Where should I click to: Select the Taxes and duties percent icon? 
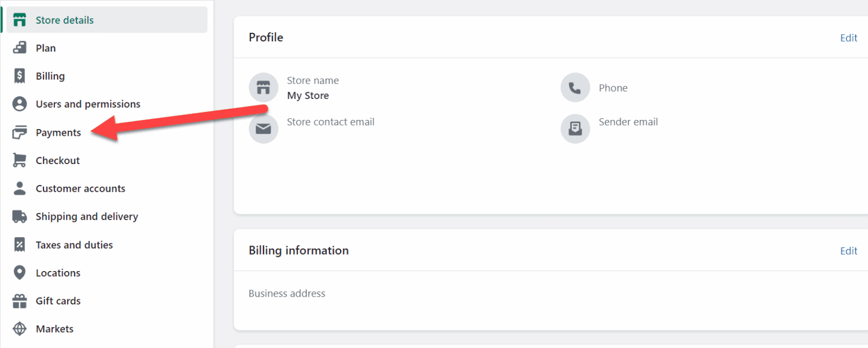point(20,244)
